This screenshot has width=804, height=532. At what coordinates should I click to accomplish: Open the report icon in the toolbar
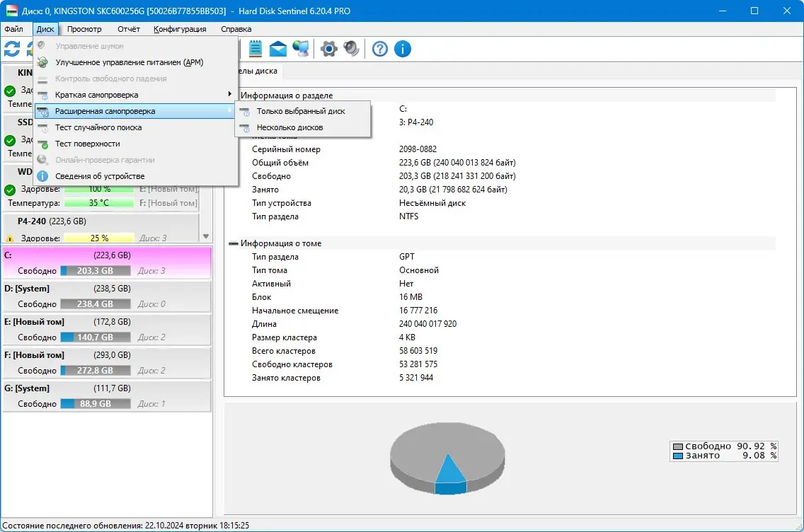(x=255, y=49)
